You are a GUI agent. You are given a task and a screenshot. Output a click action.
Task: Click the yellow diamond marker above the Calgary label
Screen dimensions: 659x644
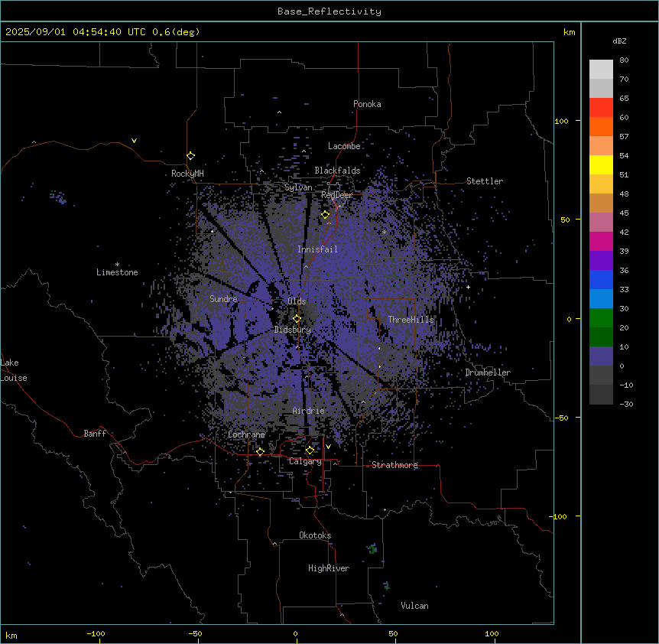click(310, 450)
